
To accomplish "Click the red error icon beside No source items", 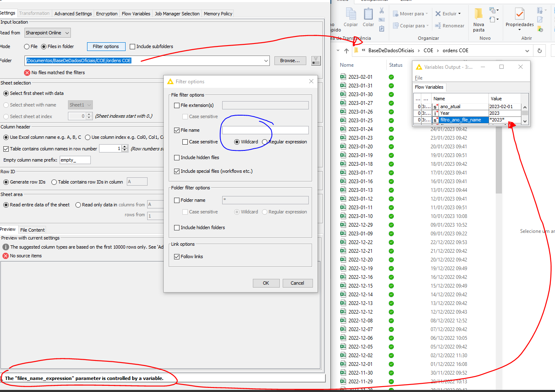I will (5, 256).
